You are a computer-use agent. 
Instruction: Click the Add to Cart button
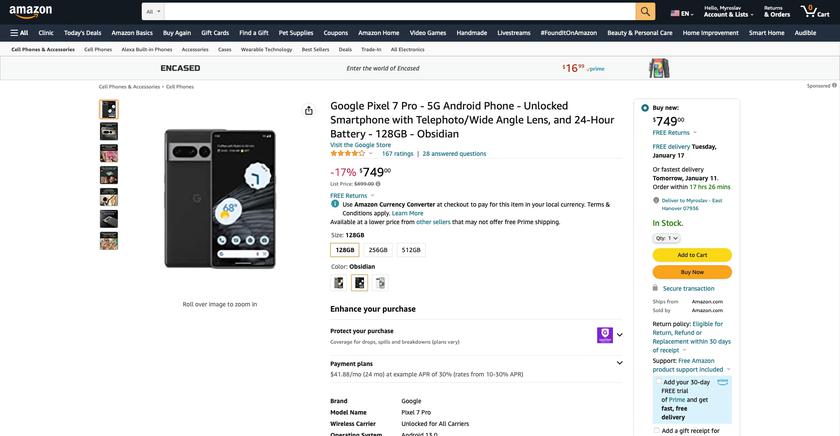(692, 255)
